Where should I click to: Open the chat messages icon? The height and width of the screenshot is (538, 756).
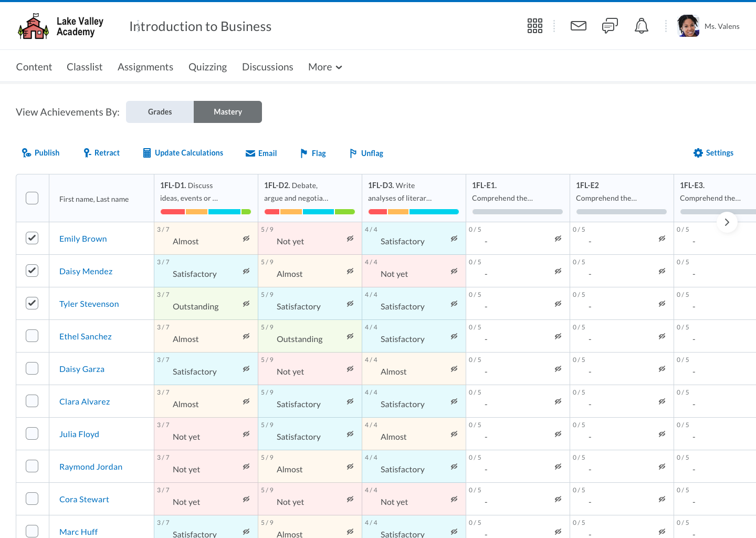610,25
